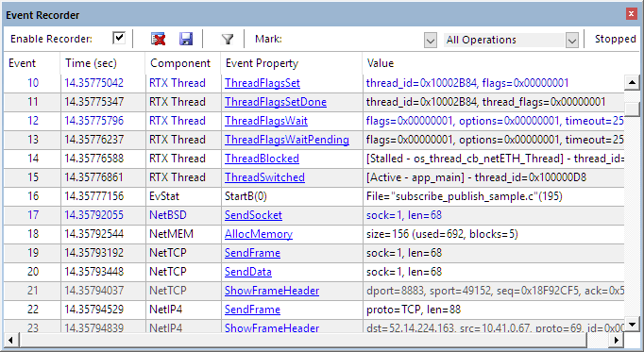Click the vertical scrollbar down arrow

pos(632,324)
